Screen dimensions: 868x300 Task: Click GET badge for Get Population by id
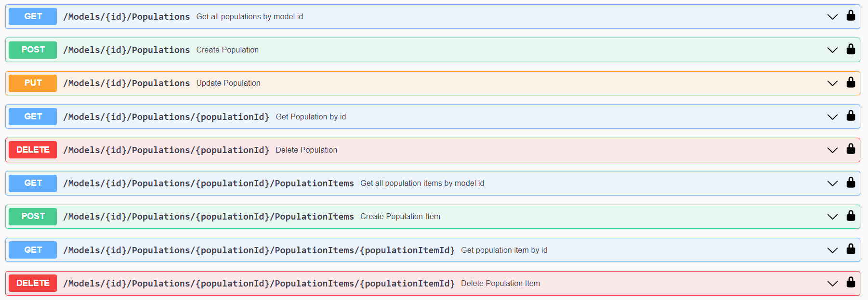pos(33,117)
